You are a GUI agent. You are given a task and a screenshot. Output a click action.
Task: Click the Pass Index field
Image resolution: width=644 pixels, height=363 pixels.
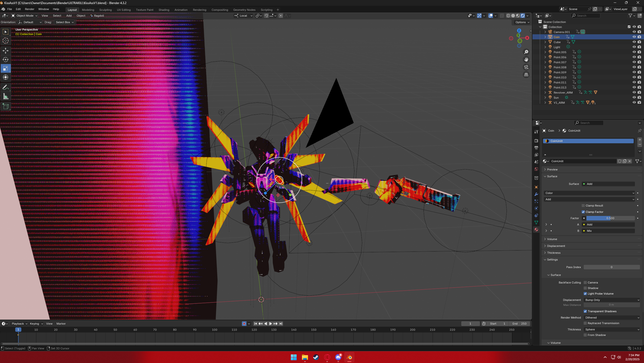tap(612, 267)
